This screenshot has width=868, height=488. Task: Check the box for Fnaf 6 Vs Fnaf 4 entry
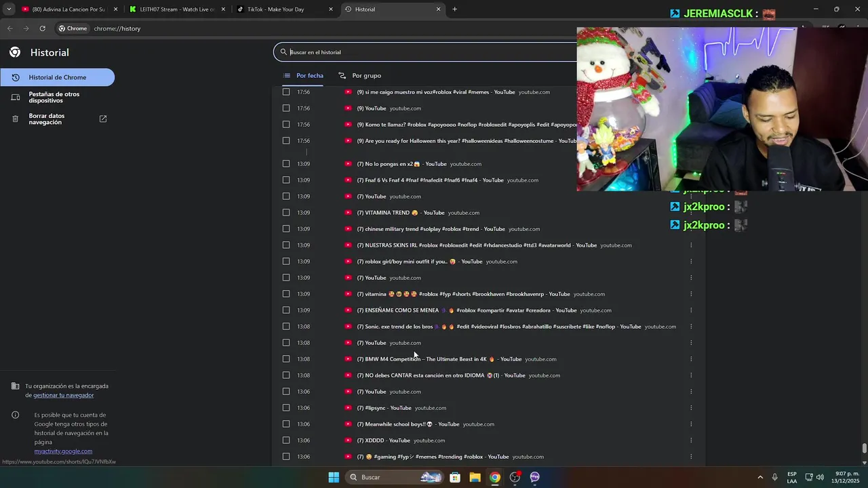point(286,180)
